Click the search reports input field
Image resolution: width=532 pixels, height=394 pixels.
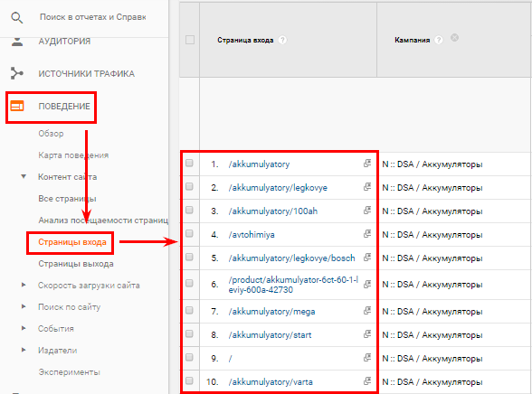[x=92, y=17]
